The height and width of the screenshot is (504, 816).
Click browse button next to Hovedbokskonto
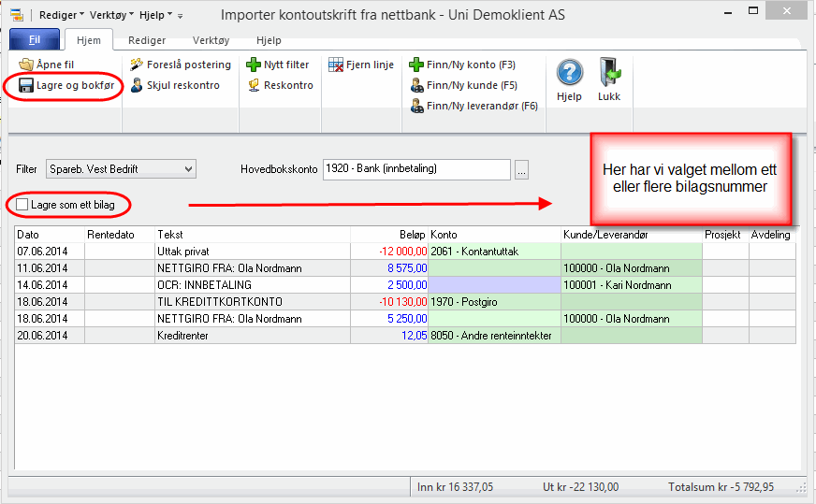click(522, 169)
